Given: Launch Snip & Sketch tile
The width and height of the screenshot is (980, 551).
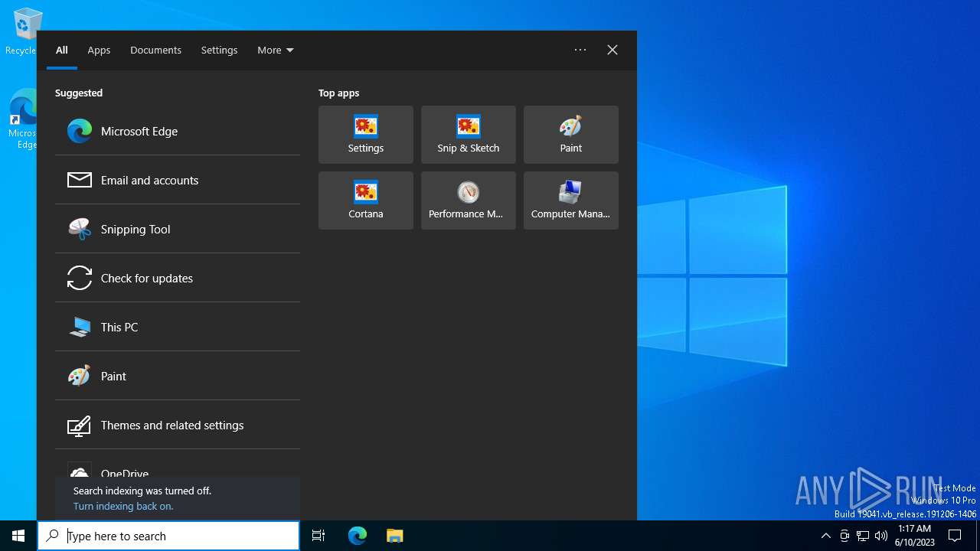Looking at the screenshot, I should 469,135.
